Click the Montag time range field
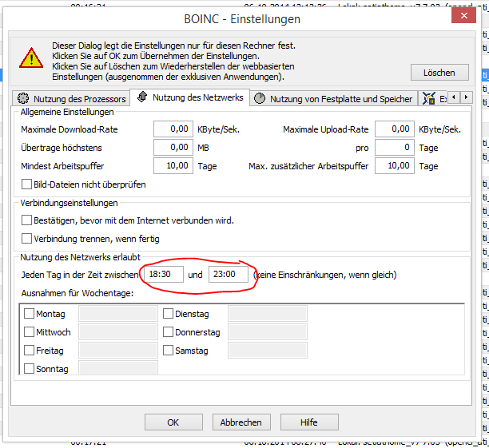Screen dimensions: 489x448 [x=118, y=313]
